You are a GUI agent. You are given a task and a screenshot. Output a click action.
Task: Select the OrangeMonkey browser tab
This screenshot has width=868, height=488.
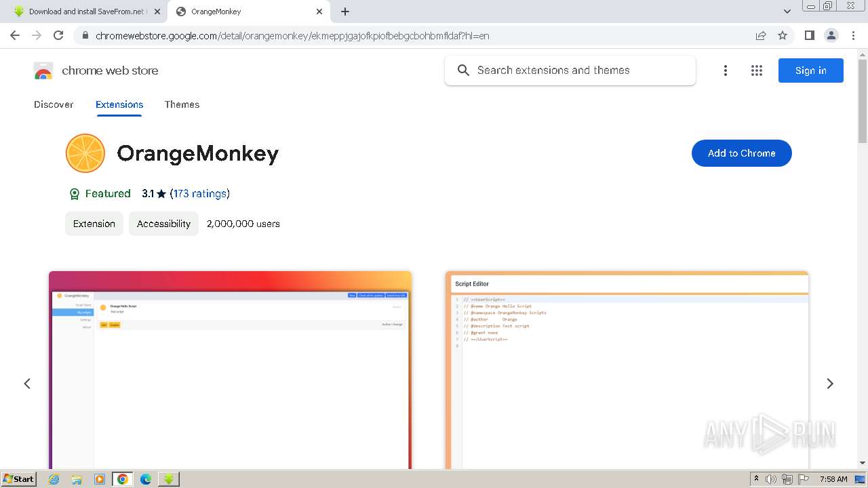pyautogui.click(x=248, y=12)
